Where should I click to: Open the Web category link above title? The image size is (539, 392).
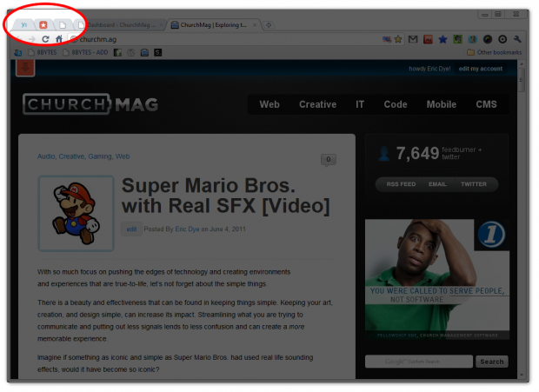[x=123, y=156]
